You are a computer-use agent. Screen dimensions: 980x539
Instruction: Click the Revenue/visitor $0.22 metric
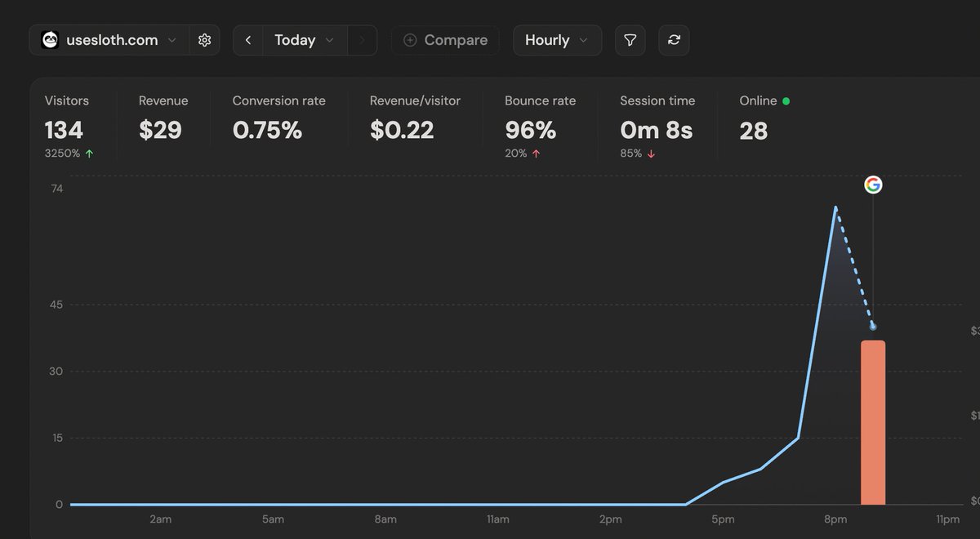coord(415,118)
